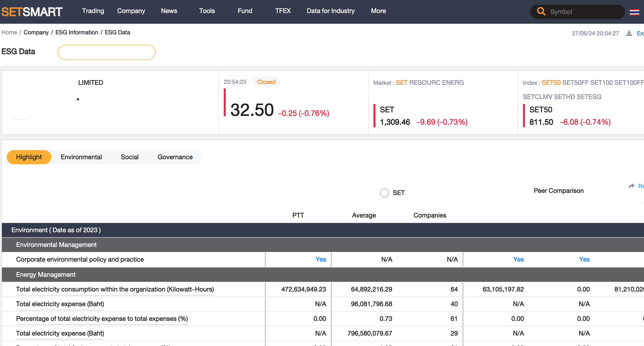
Task: Open the More menu
Action: click(378, 11)
